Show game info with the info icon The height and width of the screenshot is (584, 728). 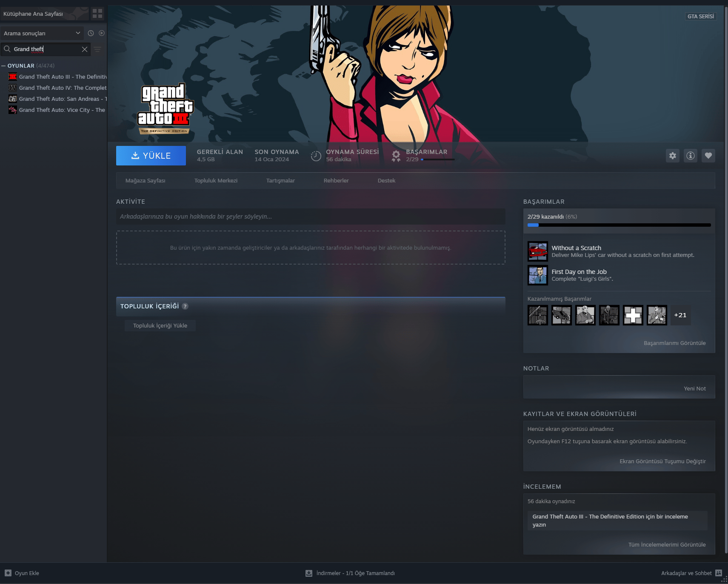(691, 156)
